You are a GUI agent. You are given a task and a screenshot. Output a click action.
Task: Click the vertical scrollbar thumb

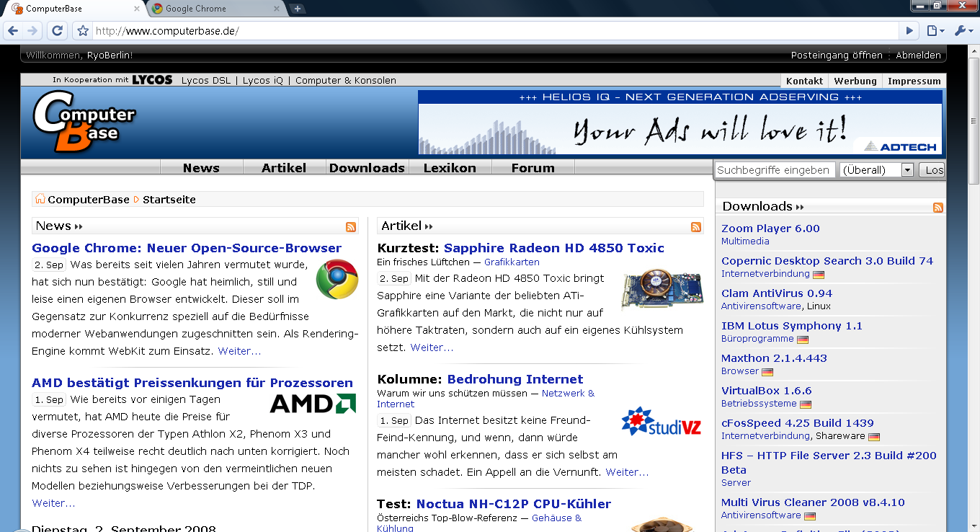(974, 121)
